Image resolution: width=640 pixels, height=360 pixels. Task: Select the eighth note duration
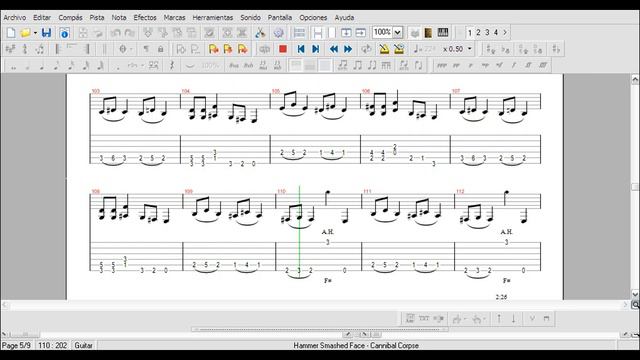click(56, 65)
